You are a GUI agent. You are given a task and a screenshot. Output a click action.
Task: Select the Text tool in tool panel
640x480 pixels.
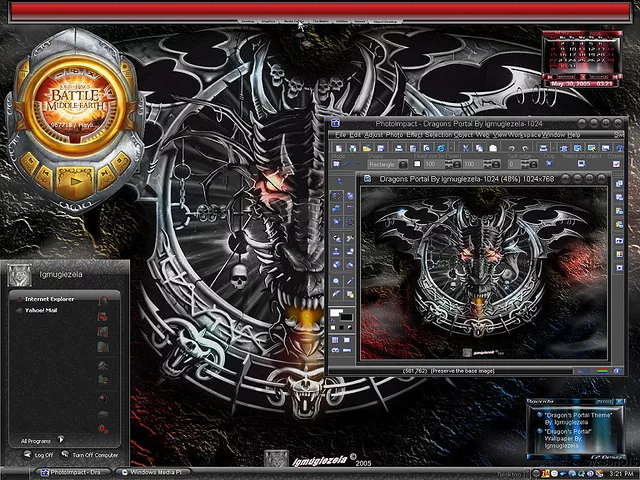(x=350, y=209)
